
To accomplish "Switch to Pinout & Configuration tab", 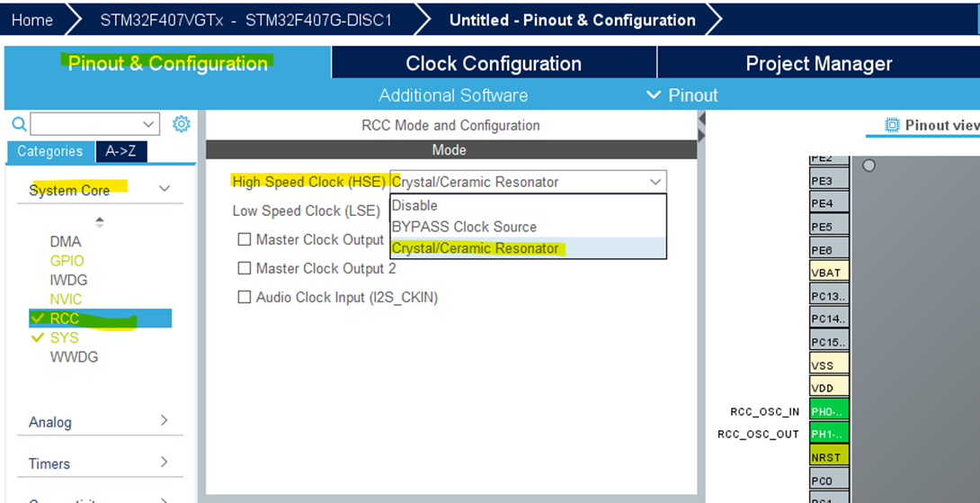I will pos(167,63).
